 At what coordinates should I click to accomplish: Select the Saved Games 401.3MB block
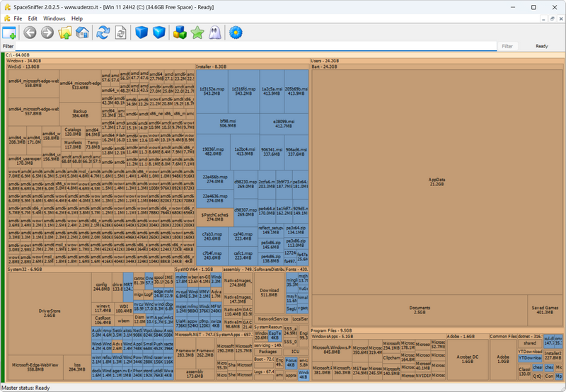(545, 310)
